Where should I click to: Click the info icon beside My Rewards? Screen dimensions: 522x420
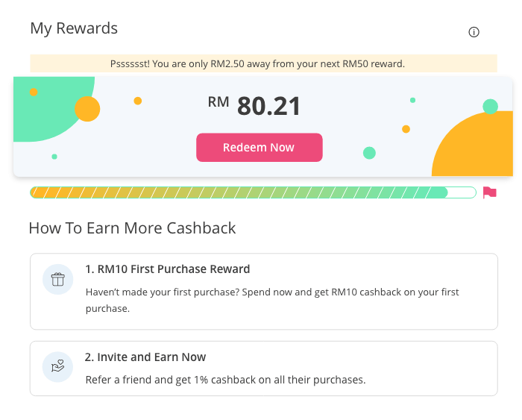pos(474,32)
